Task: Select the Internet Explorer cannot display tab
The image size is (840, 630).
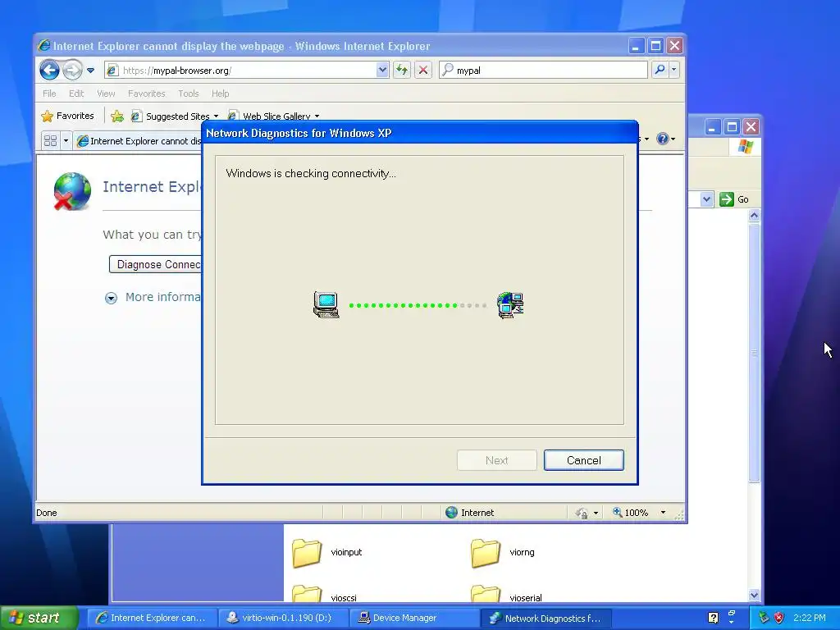Action: coord(138,141)
